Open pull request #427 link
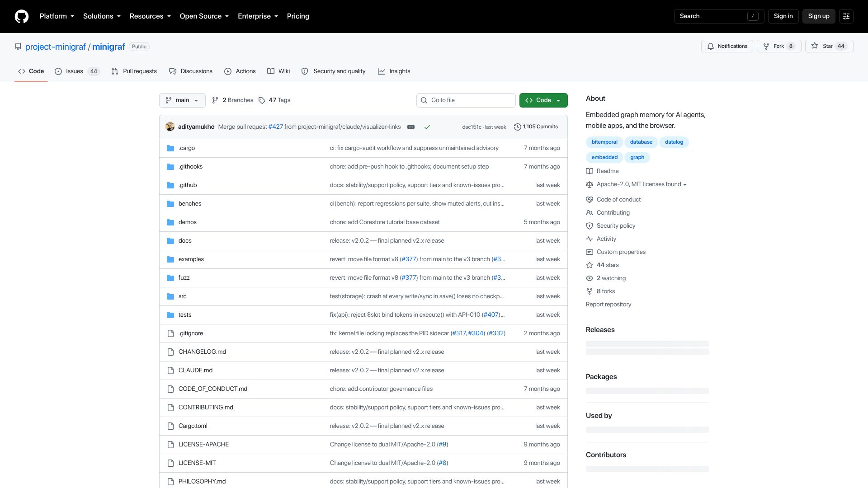The width and height of the screenshot is (868, 488). 276,127
